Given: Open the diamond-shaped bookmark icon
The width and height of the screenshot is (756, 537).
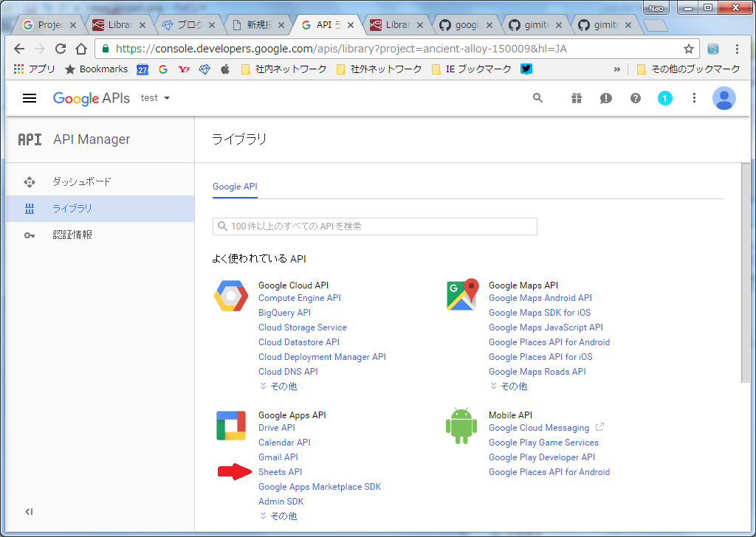Looking at the screenshot, I should click(x=205, y=69).
